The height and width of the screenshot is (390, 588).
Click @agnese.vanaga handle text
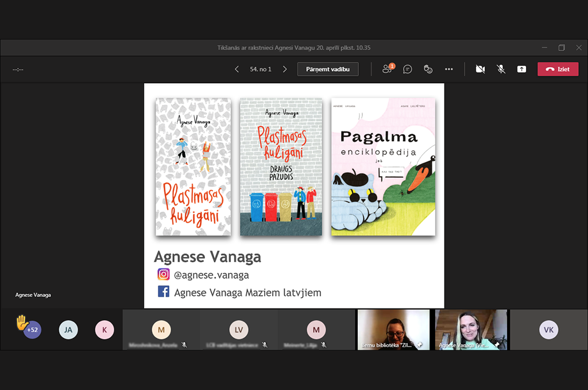pos(211,275)
